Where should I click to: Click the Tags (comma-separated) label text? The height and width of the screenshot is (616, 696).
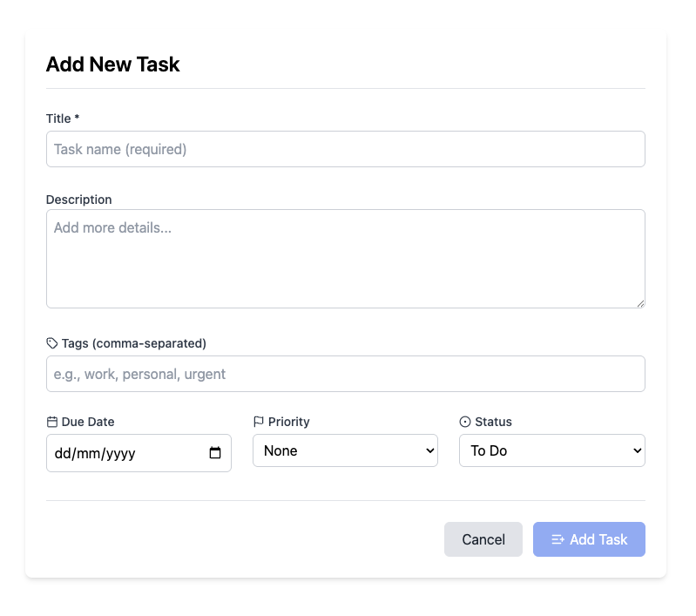134,343
